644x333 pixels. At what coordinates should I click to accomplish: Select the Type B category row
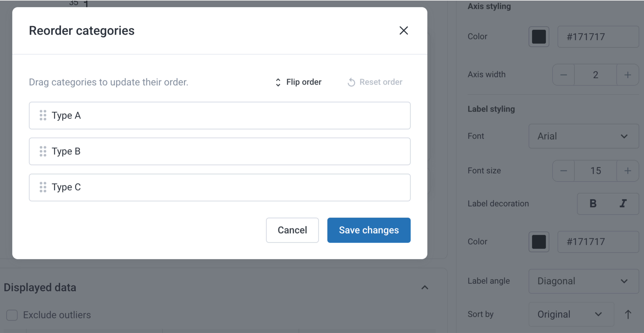[219, 151]
